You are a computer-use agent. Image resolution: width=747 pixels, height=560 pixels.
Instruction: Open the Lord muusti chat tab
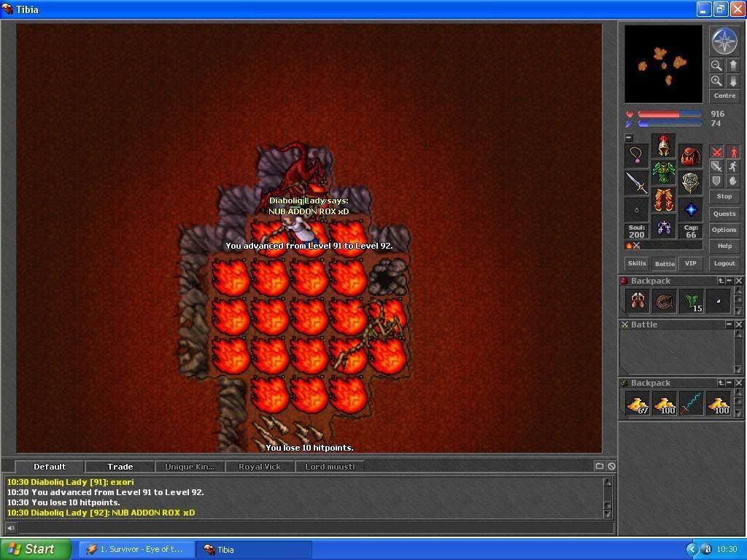(330, 467)
